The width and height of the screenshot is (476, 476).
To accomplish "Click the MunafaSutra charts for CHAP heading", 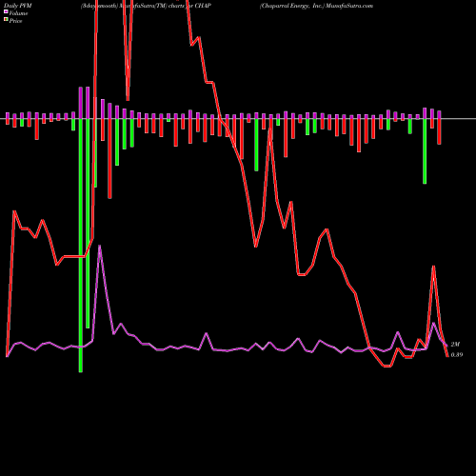I will coord(146,6).
